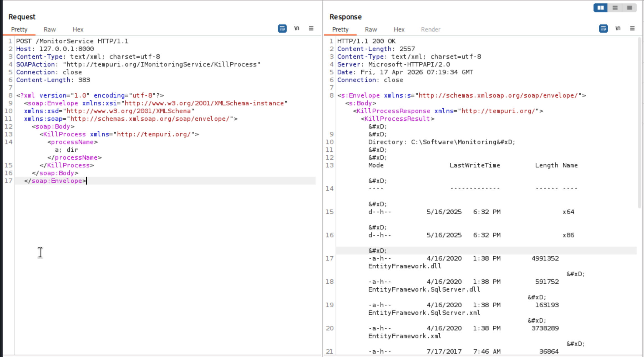Open the Response Render tab
The image size is (644, 357).
coord(430,29)
